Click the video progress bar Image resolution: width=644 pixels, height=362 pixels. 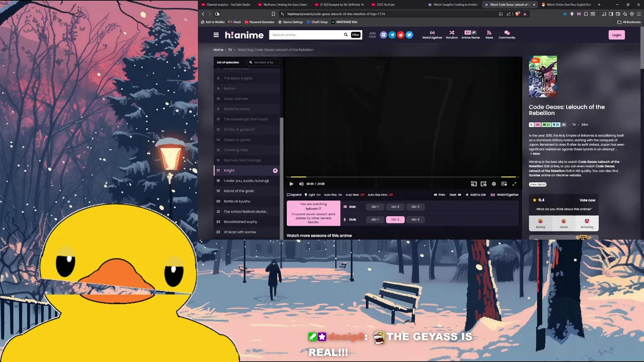[402, 177]
